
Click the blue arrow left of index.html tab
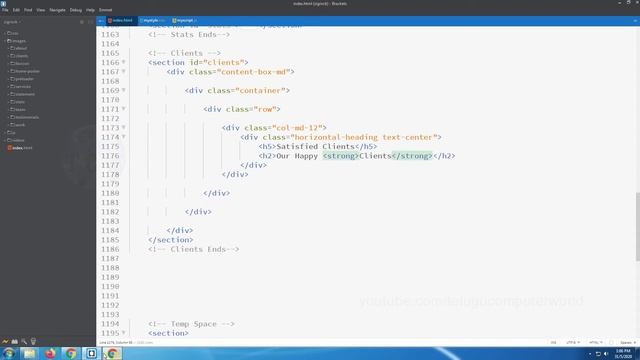(101, 21)
